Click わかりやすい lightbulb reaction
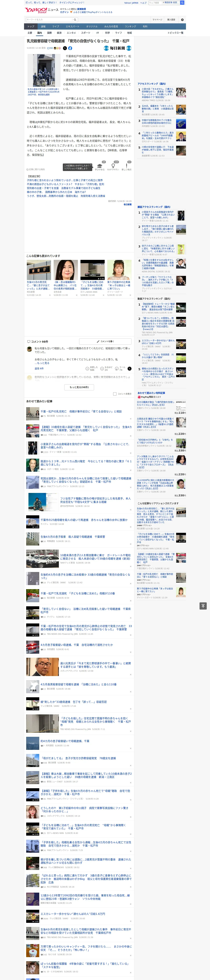This screenshot has height=980, width=210. (113, 166)
